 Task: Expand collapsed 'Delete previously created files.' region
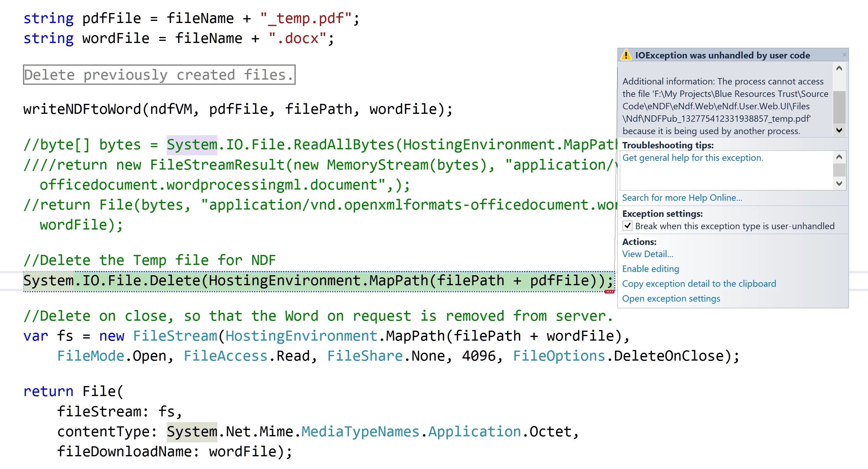pos(159,75)
